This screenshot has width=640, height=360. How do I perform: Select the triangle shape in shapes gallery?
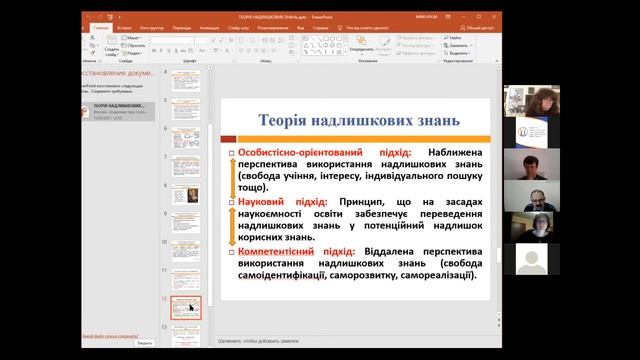tap(306, 45)
